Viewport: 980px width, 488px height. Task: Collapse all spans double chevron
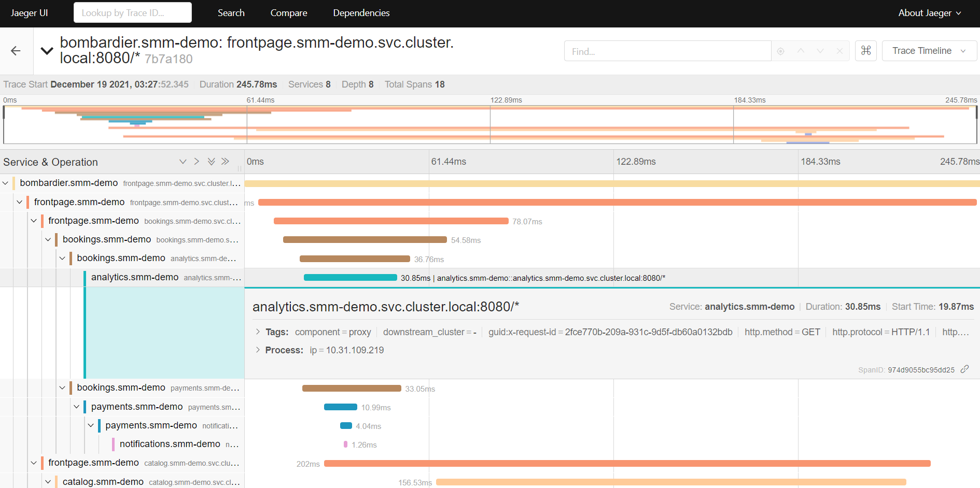[225, 162]
